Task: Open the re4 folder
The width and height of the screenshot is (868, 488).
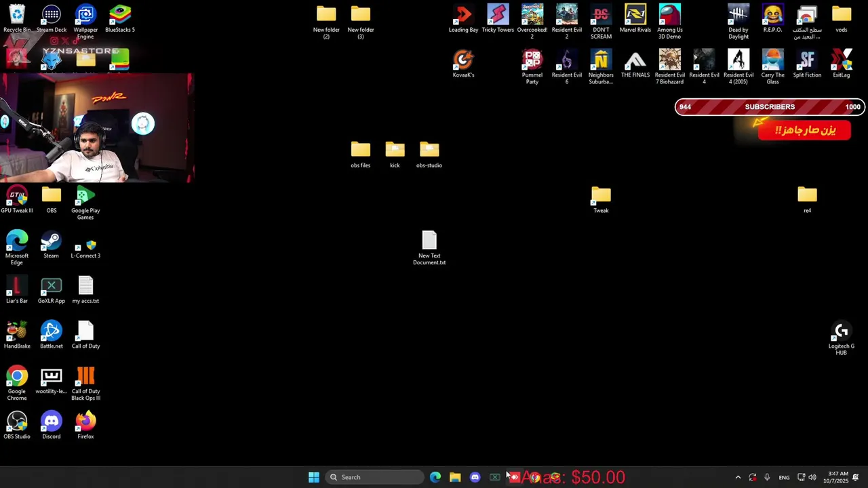Action: 807,199
